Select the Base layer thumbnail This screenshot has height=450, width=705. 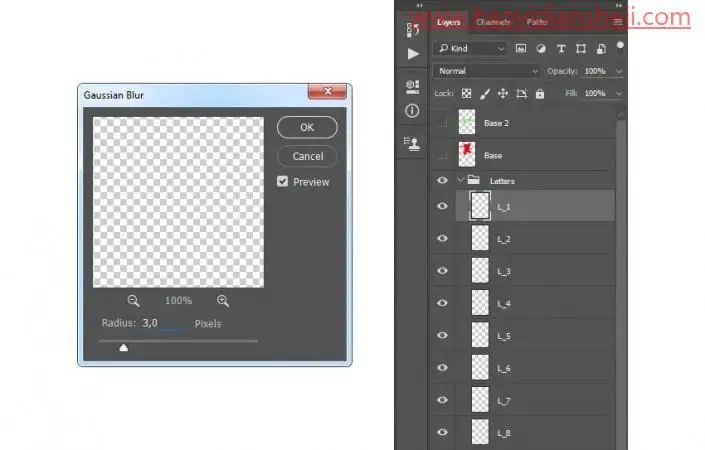[467, 155]
